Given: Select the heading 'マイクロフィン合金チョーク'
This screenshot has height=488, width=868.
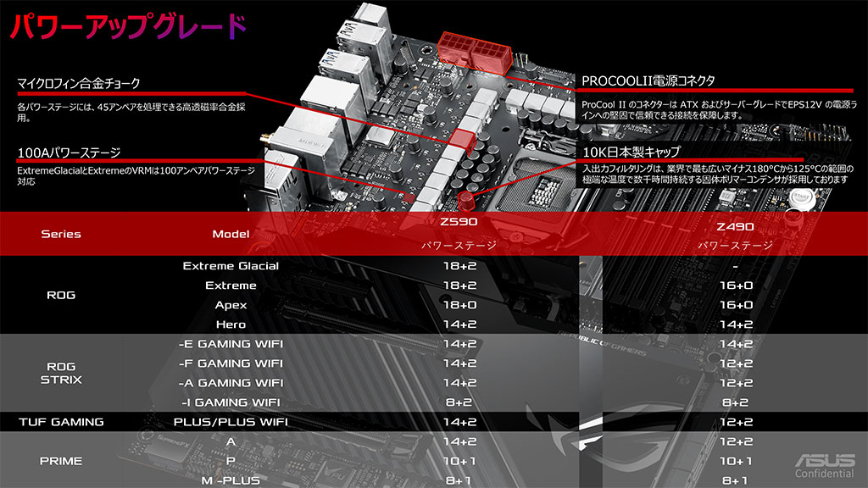Looking at the screenshot, I should point(79,84).
